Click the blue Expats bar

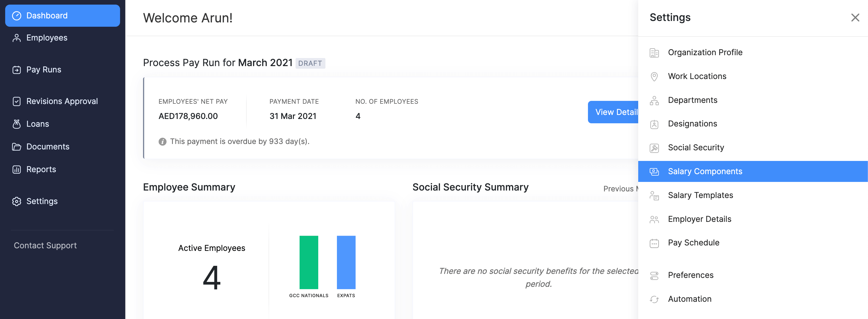coord(346,262)
